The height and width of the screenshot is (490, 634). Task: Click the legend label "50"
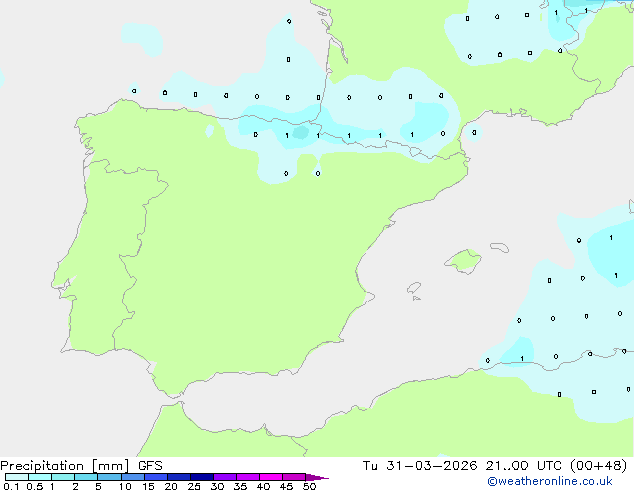[309, 486]
